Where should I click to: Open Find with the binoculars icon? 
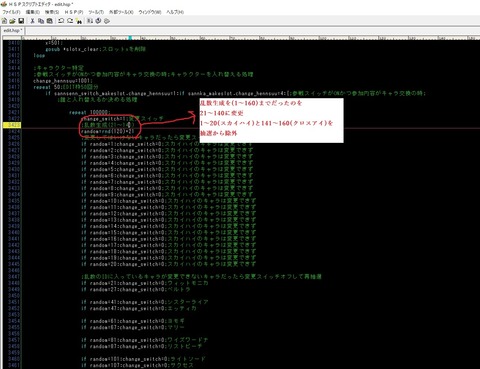point(79,21)
